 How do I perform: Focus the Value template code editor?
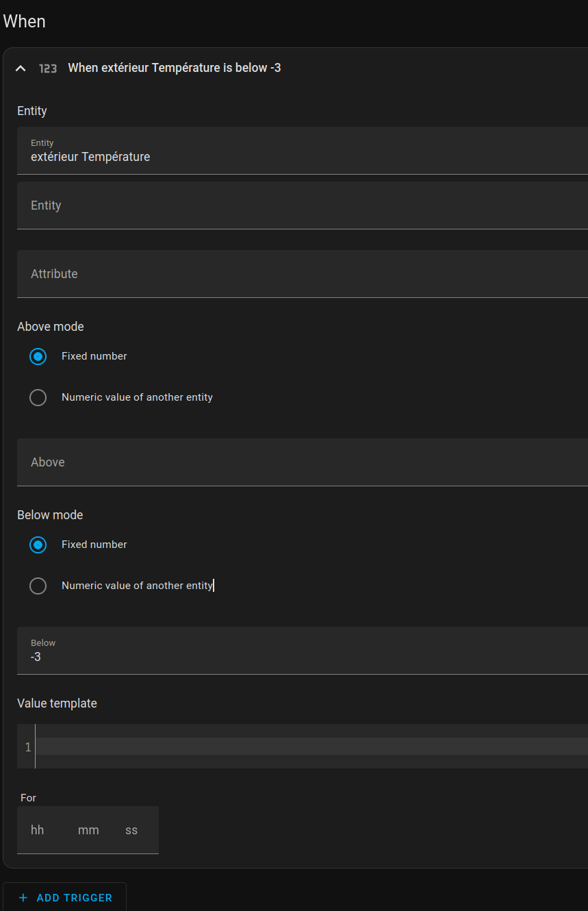(x=308, y=747)
